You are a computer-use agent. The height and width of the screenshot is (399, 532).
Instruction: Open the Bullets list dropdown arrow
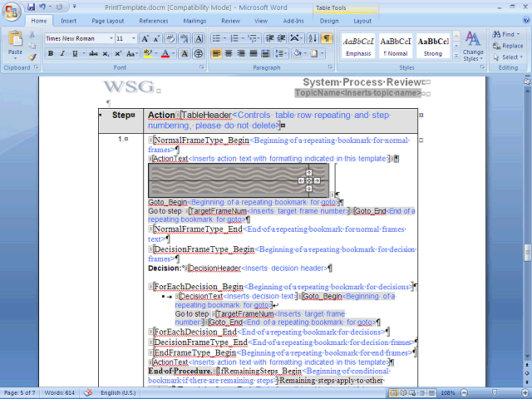click(224, 38)
